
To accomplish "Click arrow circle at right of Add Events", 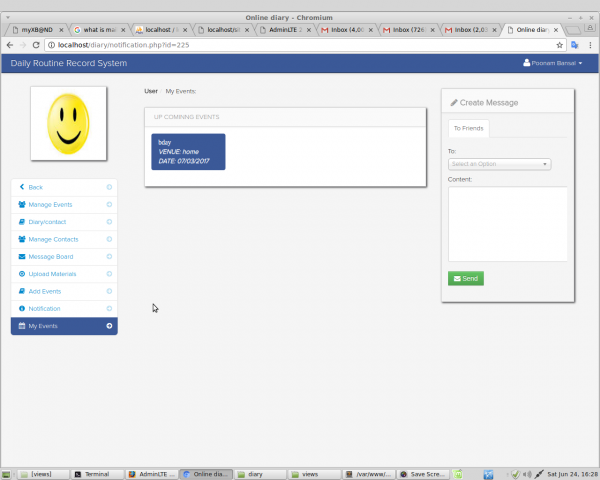I will pyautogui.click(x=109, y=291).
